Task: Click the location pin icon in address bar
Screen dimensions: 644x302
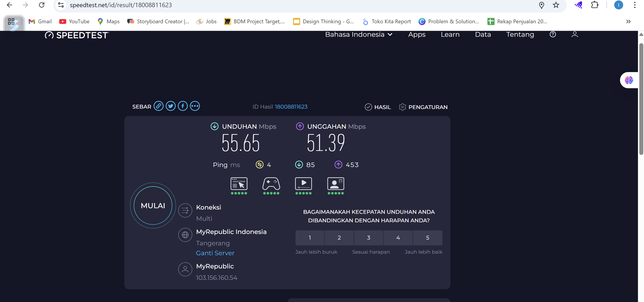Action: click(x=541, y=5)
